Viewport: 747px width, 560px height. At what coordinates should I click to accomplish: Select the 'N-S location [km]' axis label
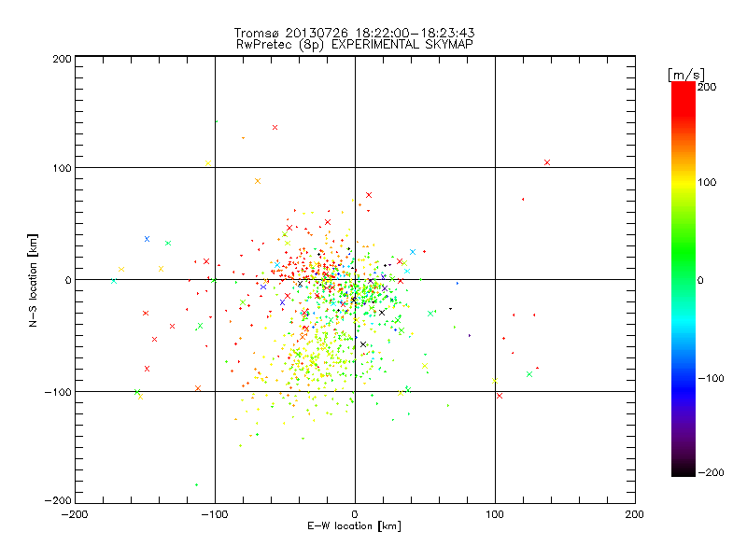click(x=33, y=280)
